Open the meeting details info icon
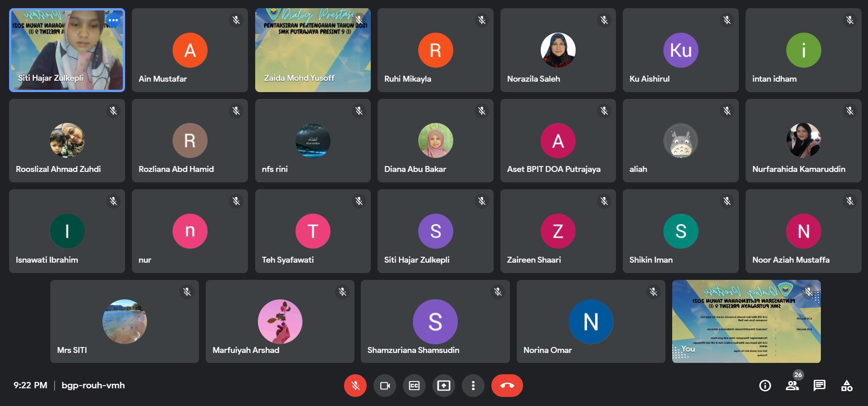 [x=765, y=386]
